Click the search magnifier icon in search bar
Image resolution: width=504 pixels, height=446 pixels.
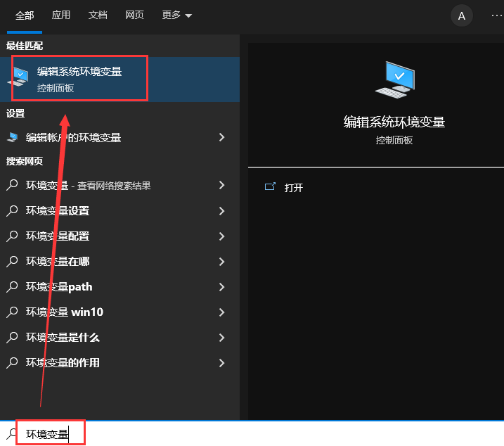[x=11, y=434]
